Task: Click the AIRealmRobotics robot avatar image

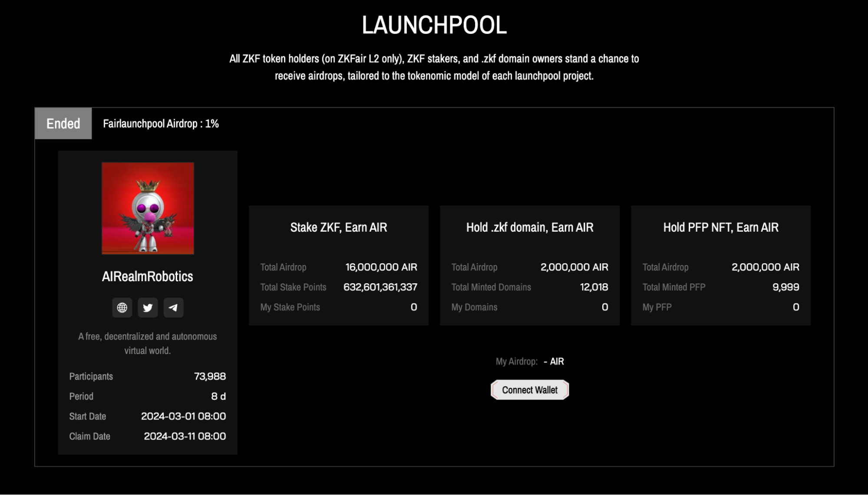Action: 148,208
